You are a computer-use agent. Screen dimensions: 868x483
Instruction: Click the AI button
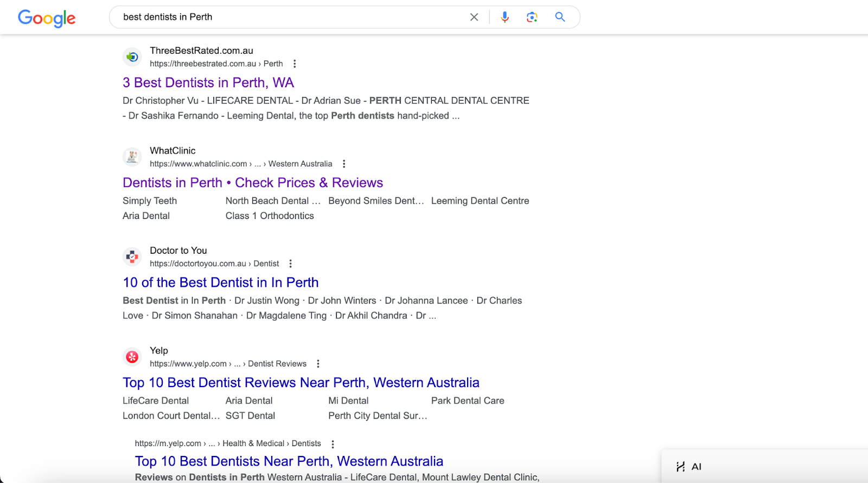pyautogui.click(x=689, y=467)
